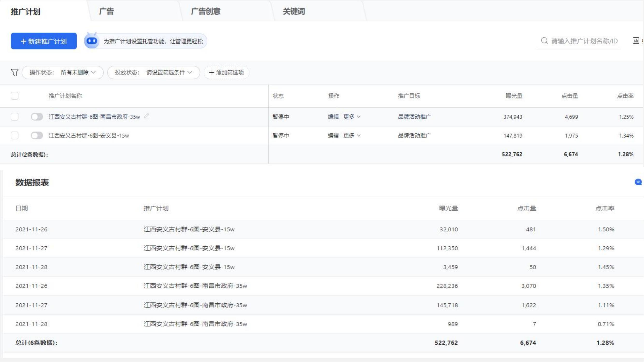Screen dimensions: 644x362
Task: Select status 暂停中 for 南昌市政府-35w
Action: [x=281, y=117]
